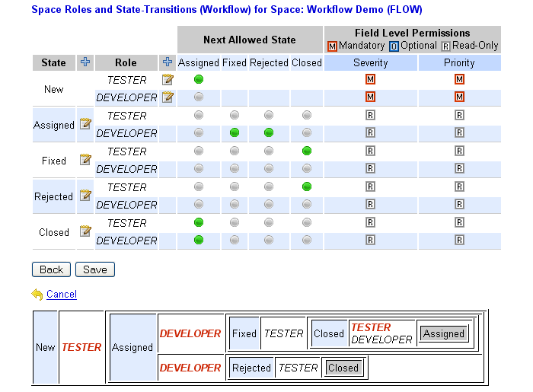Image resolution: width=533 pixels, height=392 pixels.
Task: Disable Closed to Assigned for DEVELOPER
Action: pyautogui.click(x=199, y=241)
